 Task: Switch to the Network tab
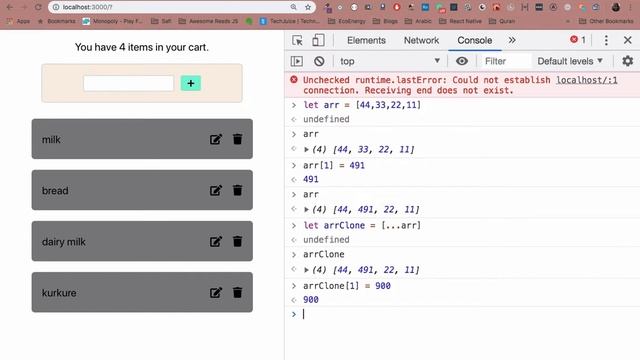[421, 40]
